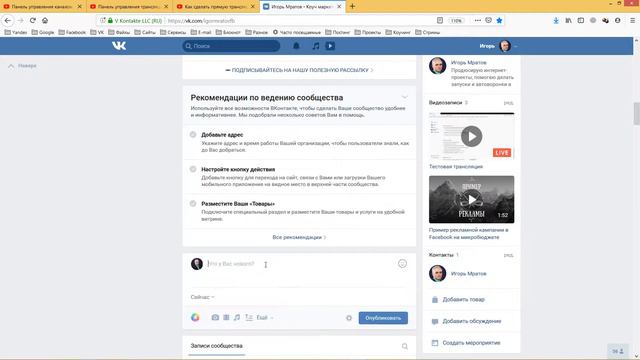Open emoji picker in post composer

tap(402, 264)
